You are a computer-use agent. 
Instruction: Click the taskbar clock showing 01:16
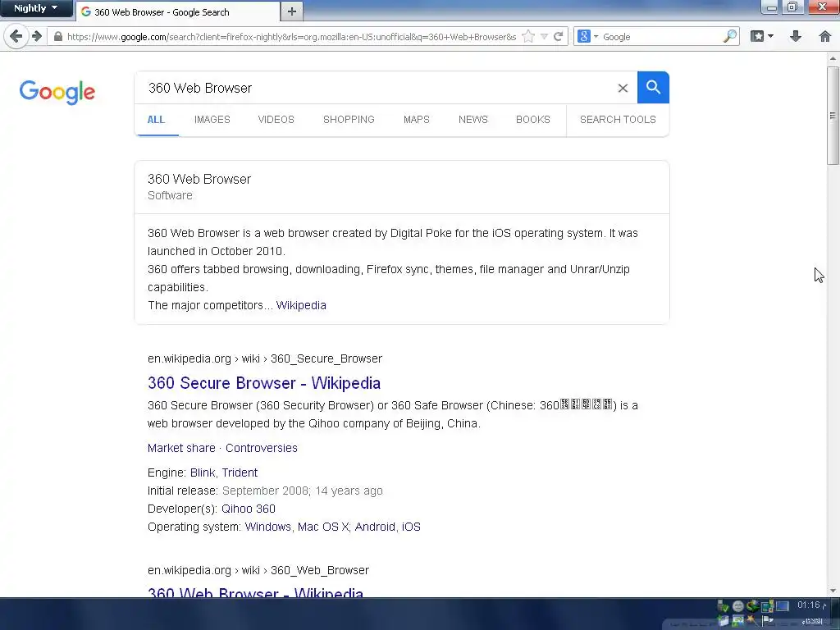(811, 605)
